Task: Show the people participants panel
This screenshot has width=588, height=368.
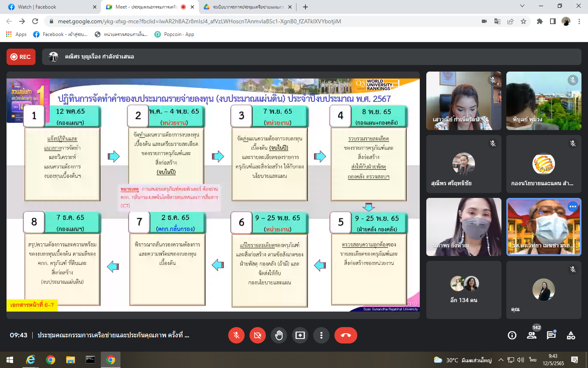Action: (532, 335)
